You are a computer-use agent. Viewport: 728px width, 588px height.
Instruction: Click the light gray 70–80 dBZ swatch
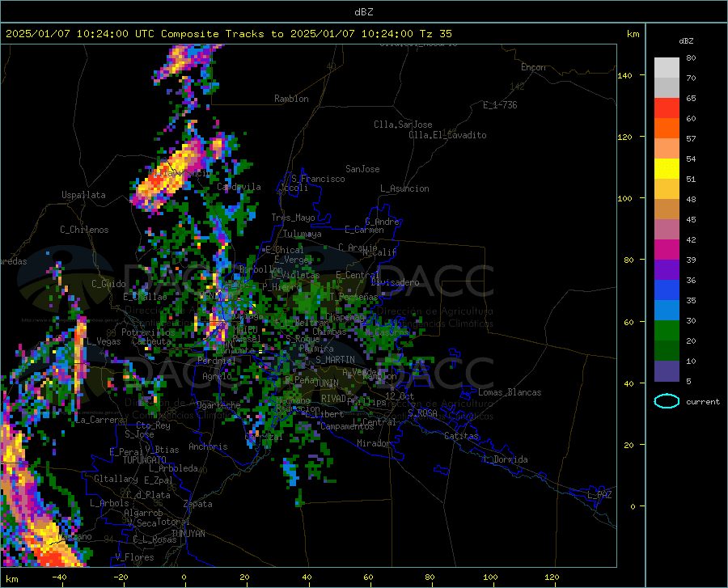[x=667, y=68]
